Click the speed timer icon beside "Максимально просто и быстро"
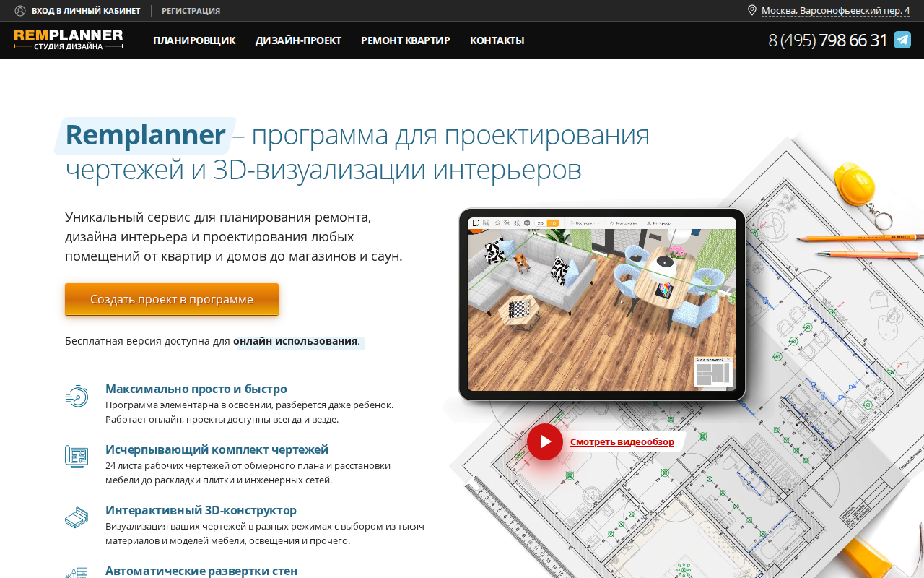 coord(77,396)
